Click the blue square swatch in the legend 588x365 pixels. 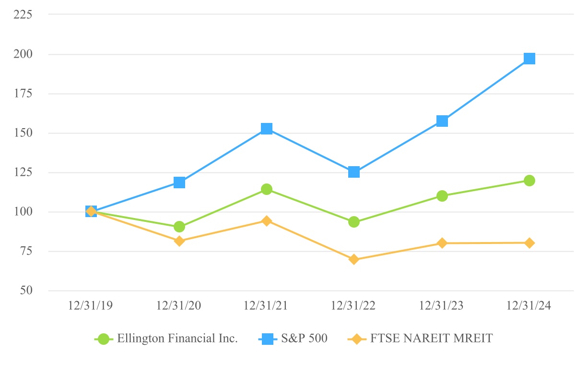click(x=268, y=339)
